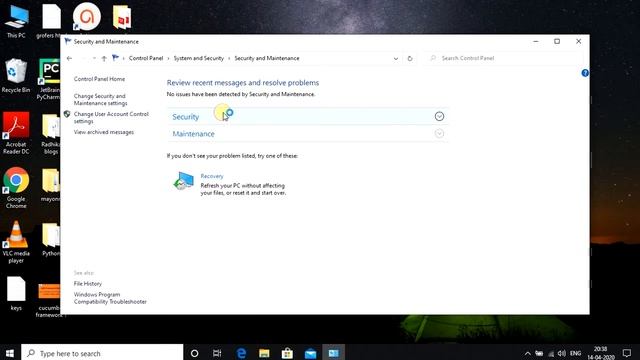
Task: Click the ENG language indicator
Action: click(576, 353)
